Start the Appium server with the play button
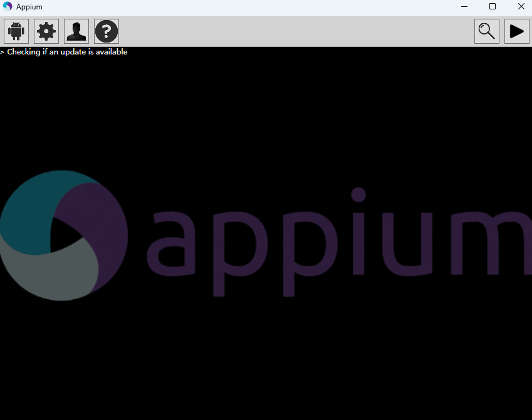 pos(517,31)
